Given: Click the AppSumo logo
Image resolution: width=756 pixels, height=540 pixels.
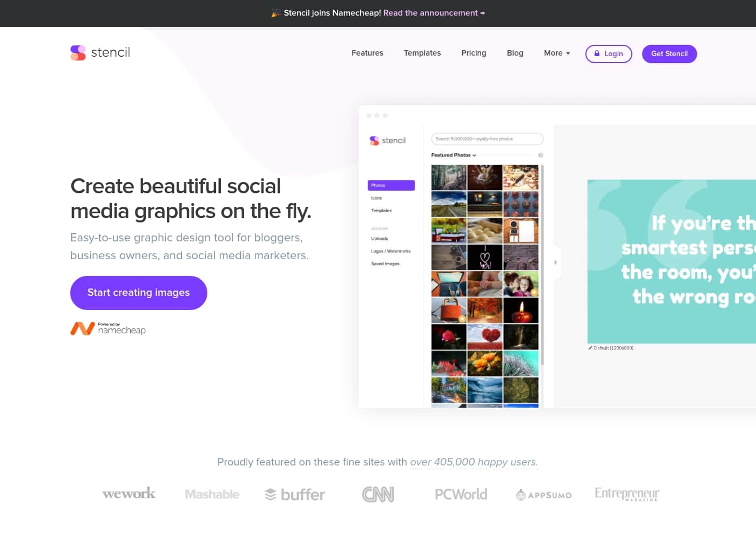Looking at the screenshot, I should 544,495.
